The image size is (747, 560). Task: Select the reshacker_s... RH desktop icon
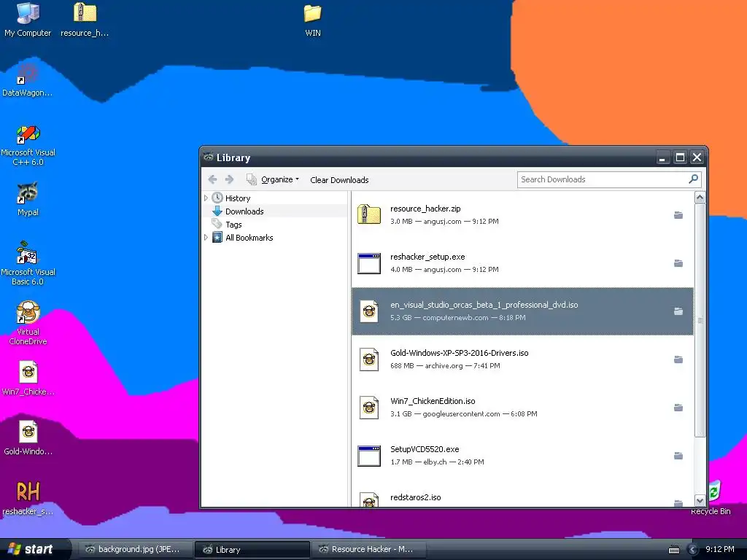click(x=28, y=498)
